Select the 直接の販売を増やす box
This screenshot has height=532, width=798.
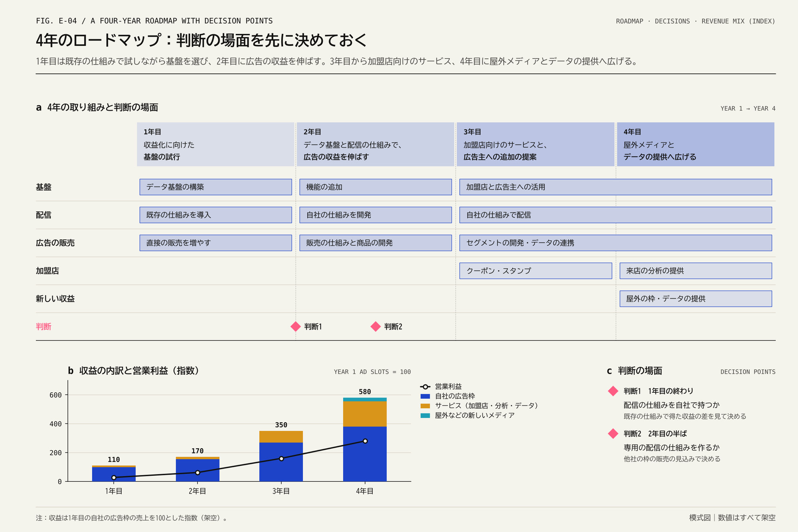tap(215, 243)
